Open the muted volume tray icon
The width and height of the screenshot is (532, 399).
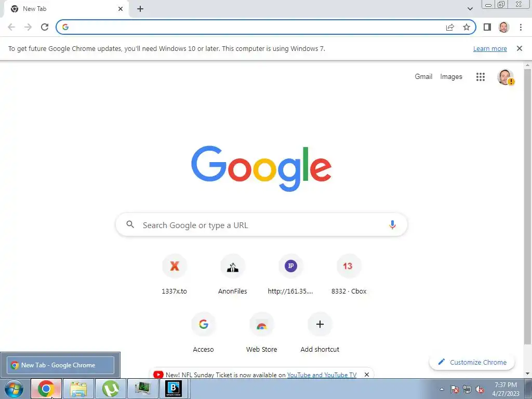[480, 389]
